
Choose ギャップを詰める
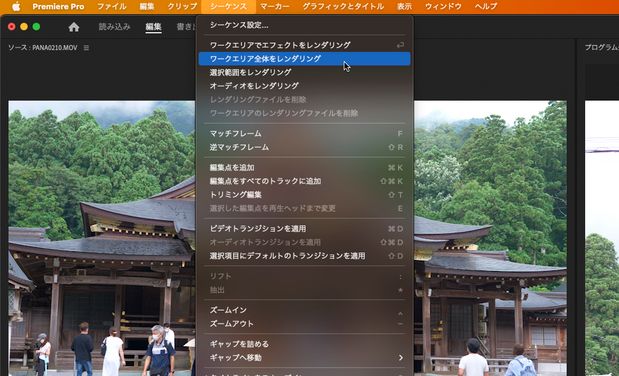click(304, 344)
